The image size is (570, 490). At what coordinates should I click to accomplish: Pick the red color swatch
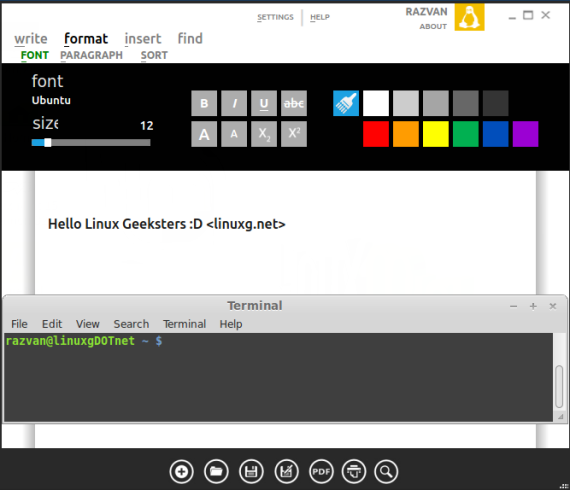pyautogui.click(x=376, y=134)
